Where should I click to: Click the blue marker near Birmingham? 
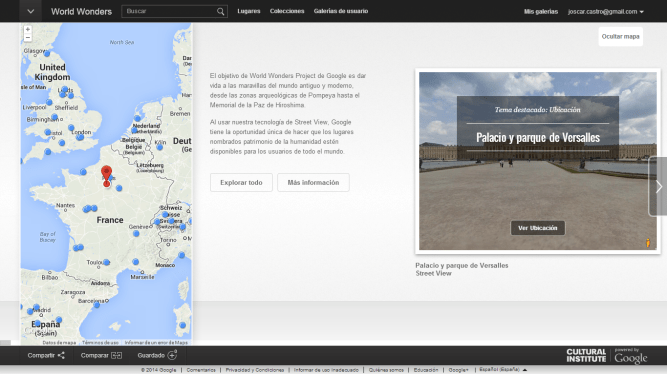[x=54, y=117]
